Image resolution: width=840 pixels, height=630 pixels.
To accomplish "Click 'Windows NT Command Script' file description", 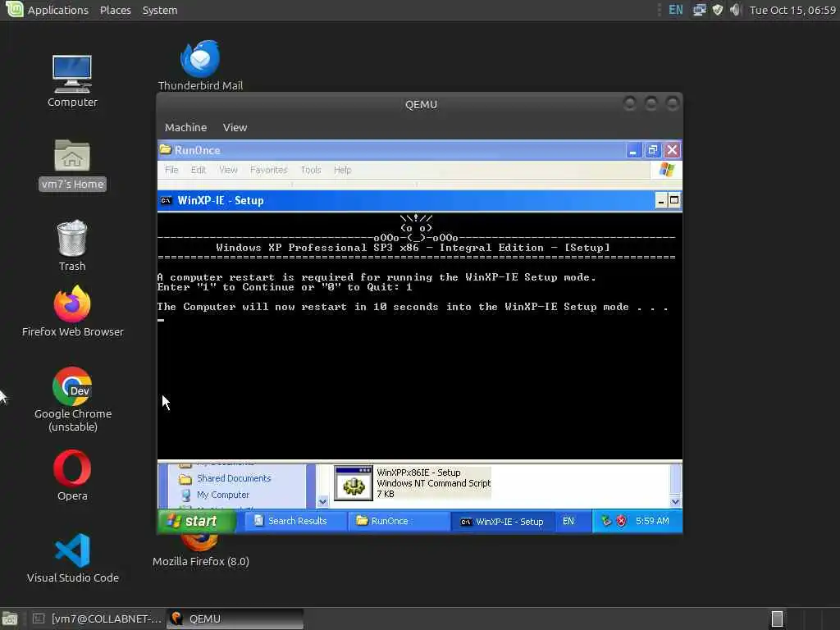I will point(433,483).
